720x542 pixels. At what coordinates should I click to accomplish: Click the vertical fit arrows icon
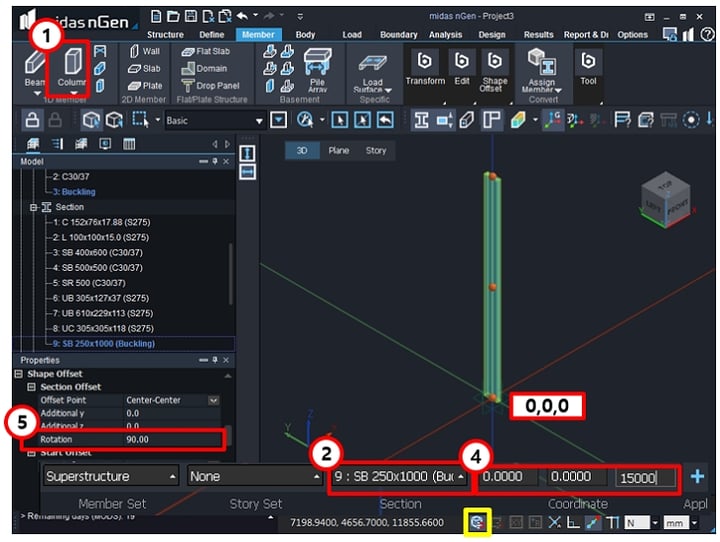click(248, 153)
